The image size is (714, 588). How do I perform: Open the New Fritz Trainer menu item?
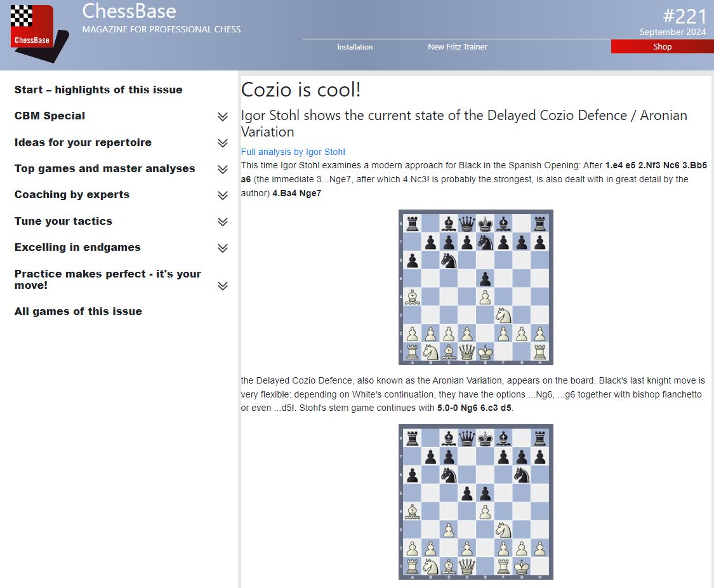click(457, 47)
